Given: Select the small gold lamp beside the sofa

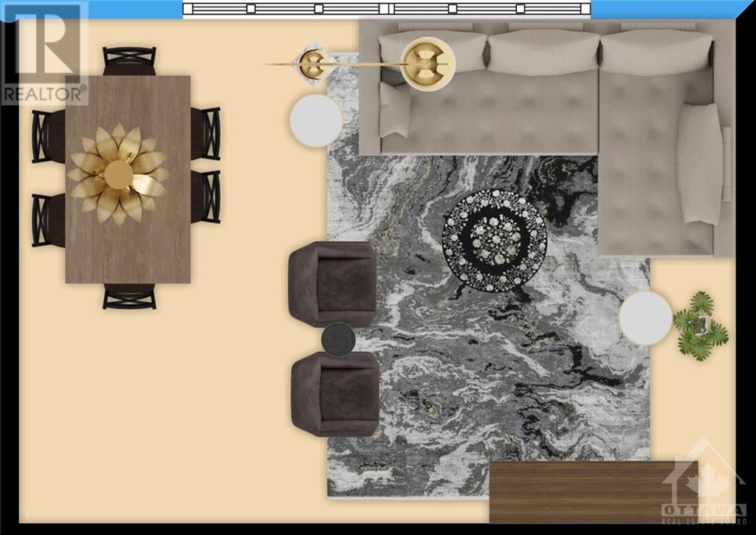Looking at the screenshot, I should coord(312,63).
